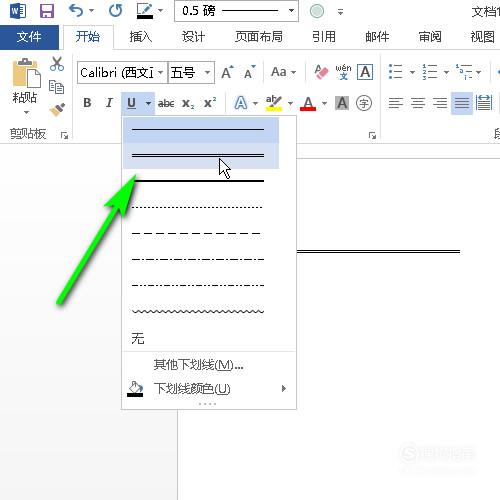The height and width of the screenshot is (500, 500).
Task: Switch to the 页面布局 tab
Action: [x=259, y=37]
